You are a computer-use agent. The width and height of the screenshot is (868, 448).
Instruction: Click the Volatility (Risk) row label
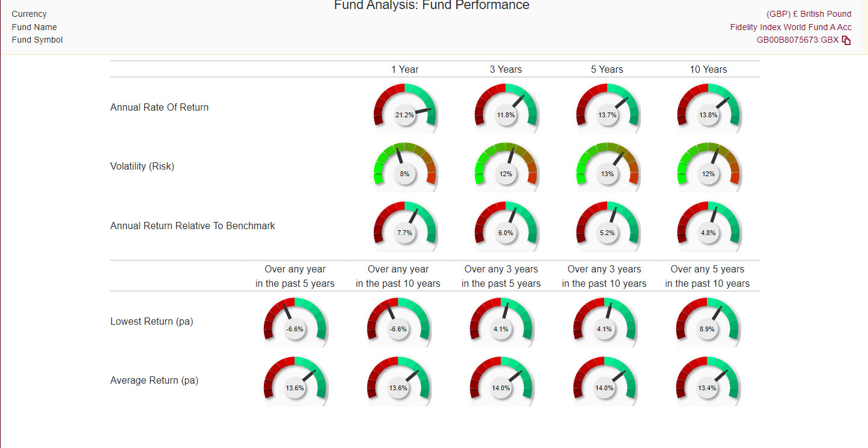tap(142, 167)
